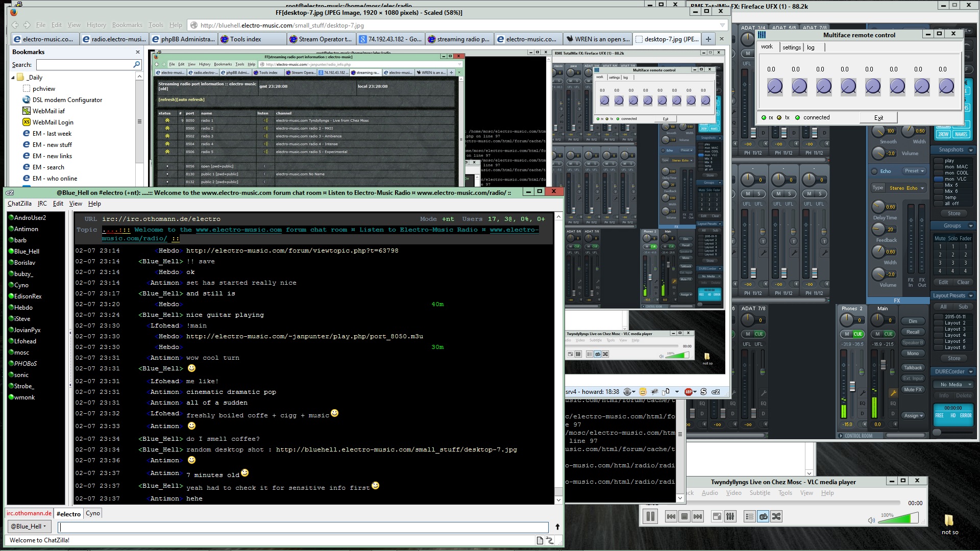Click ChatZilla multiline input arrow icon

[557, 527]
